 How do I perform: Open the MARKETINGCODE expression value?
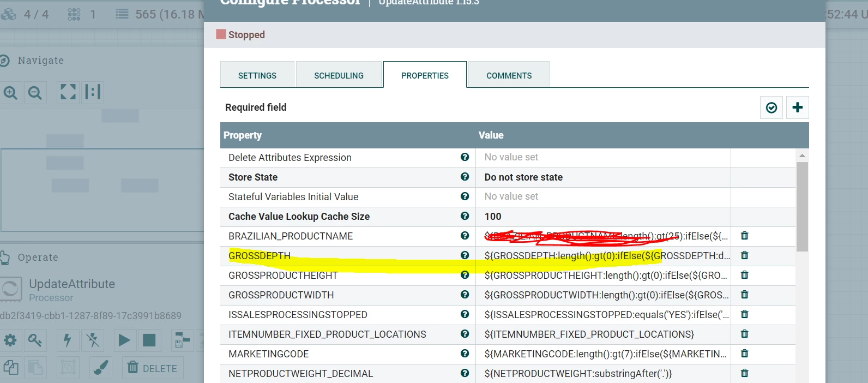coord(603,354)
